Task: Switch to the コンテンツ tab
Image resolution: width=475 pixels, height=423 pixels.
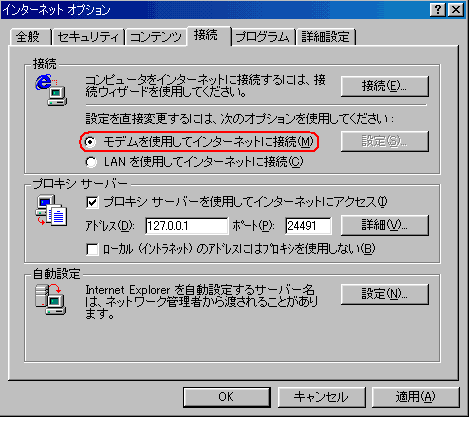Action: (x=156, y=37)
